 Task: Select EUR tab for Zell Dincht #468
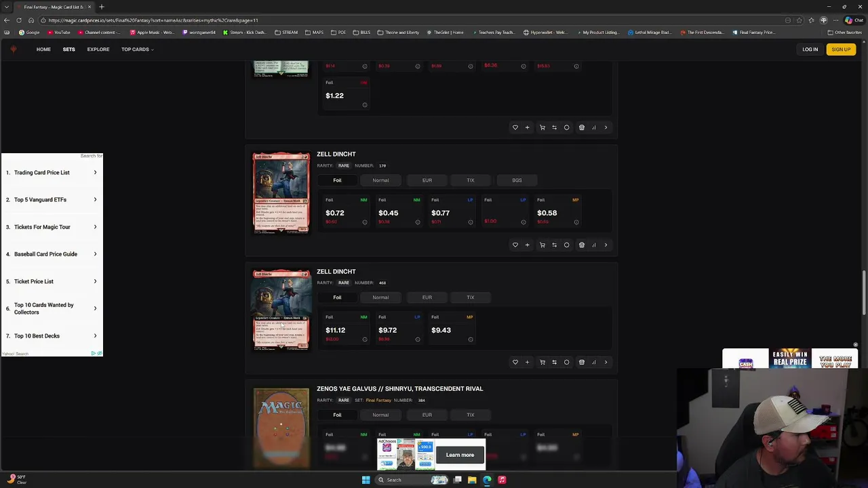(427, 298)
